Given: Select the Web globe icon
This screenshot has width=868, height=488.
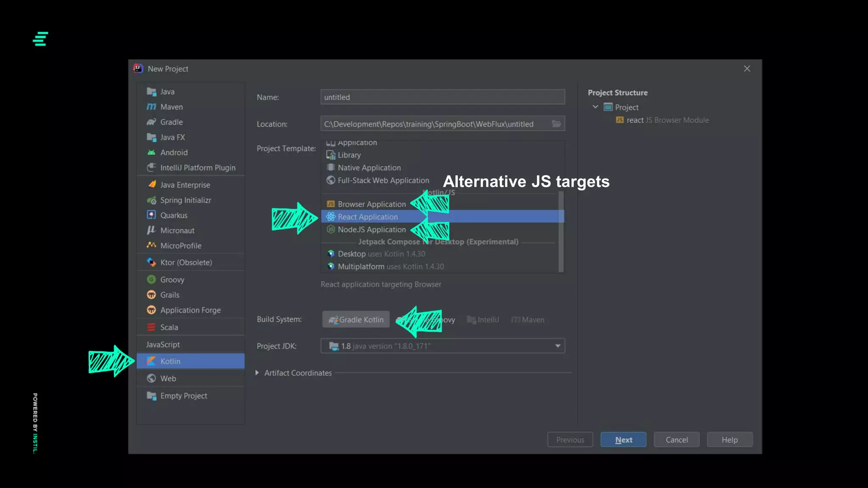Looking at the screenshot, I should point(151,379).
